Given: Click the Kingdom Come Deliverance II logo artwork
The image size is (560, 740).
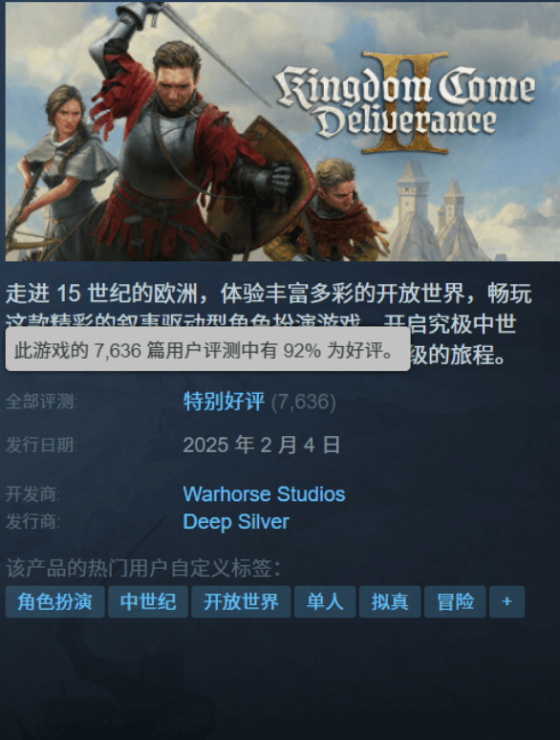Looking at the screenshot, I should pyautogui.click(x=405, y=104).
